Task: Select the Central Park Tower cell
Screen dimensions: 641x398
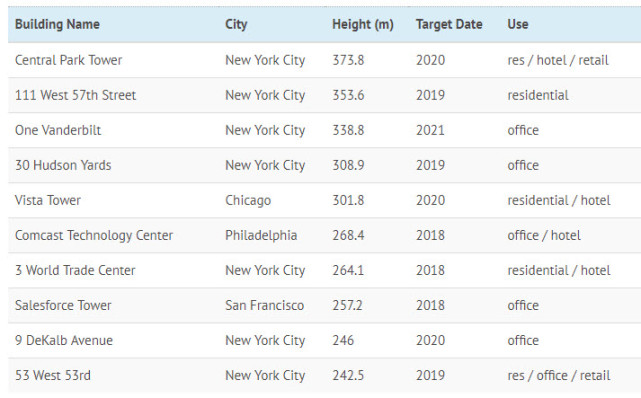Action: [69, 60]
